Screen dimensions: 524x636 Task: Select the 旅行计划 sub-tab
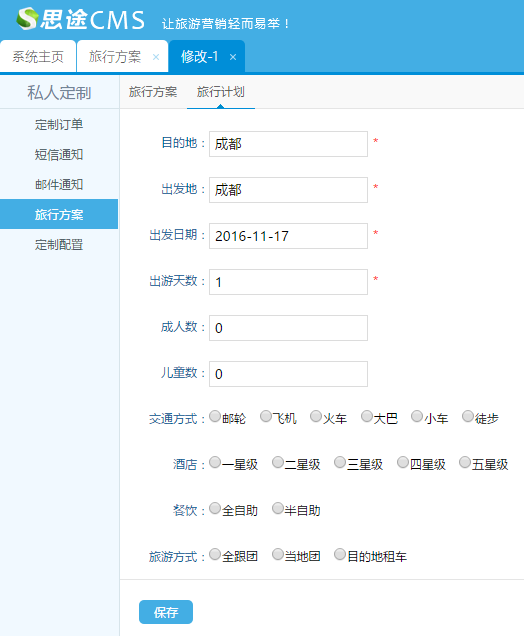pyautogui.click(x=221, y=92)
